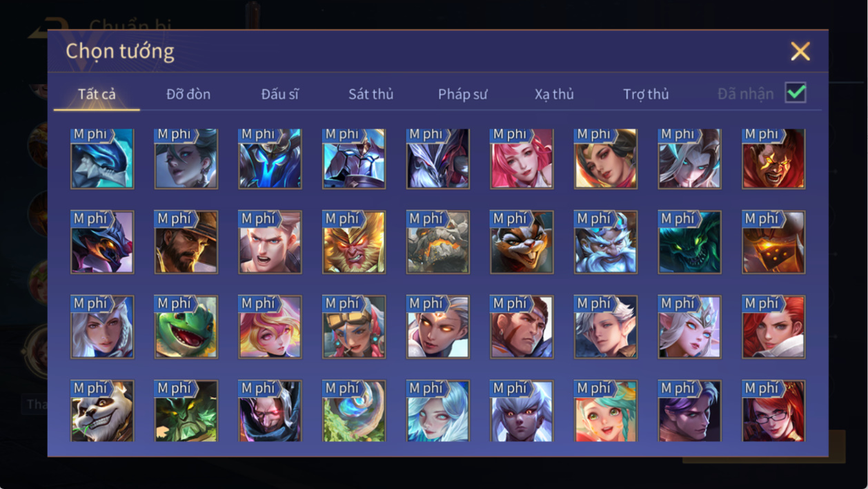Select the cowboy hat bearded hero

coord(186,242)
